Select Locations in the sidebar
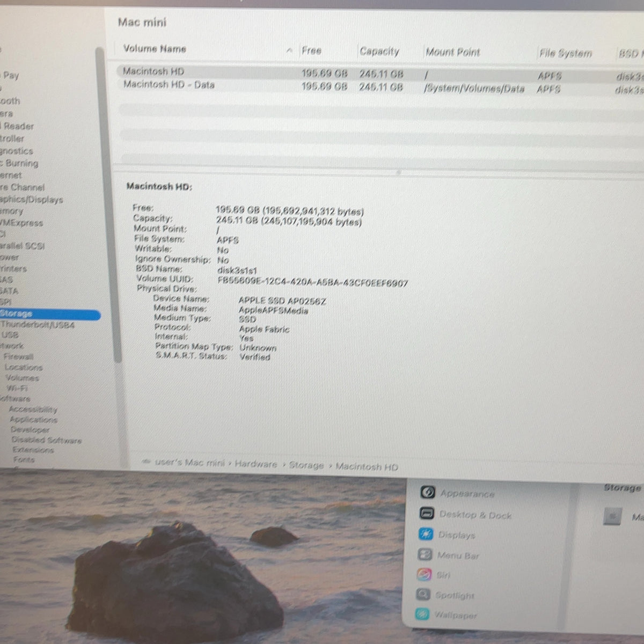This screenshot has width=644, height=644. tap(24, 368)
